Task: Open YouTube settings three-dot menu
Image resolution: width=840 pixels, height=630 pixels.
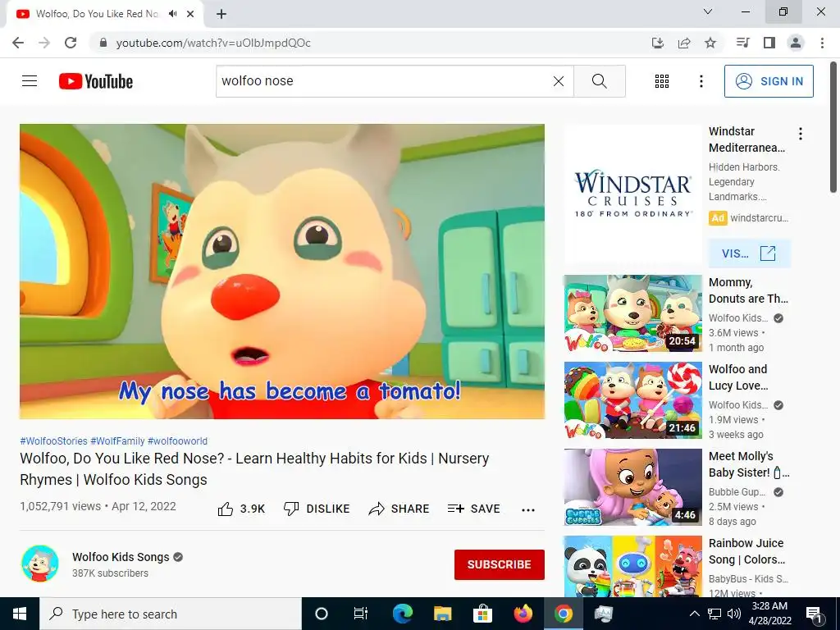Action: pyautogui.click(x=701, y=81)
